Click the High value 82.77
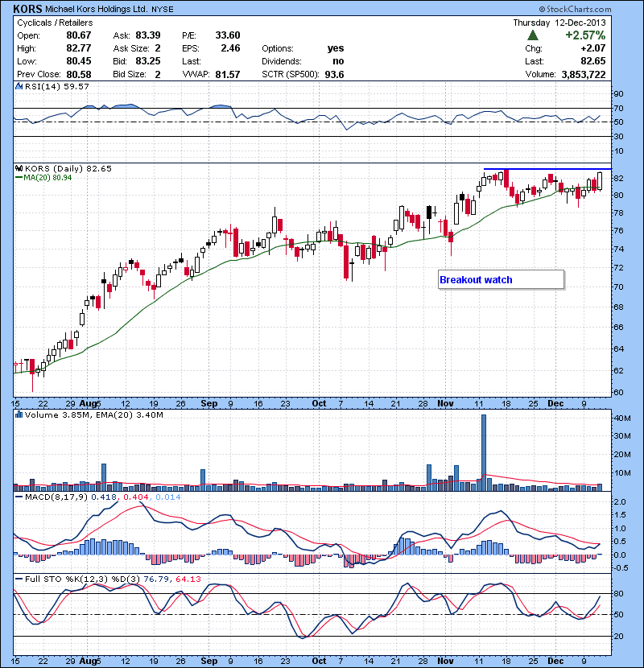The width and height of the screenshot is (644, 668). pos(79,48)
